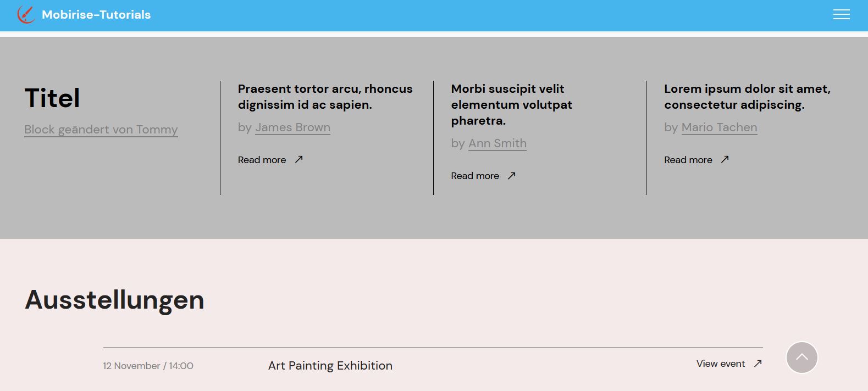Open the James Brown author link
This screenshot has height=391, width=868.
[292, 127]
